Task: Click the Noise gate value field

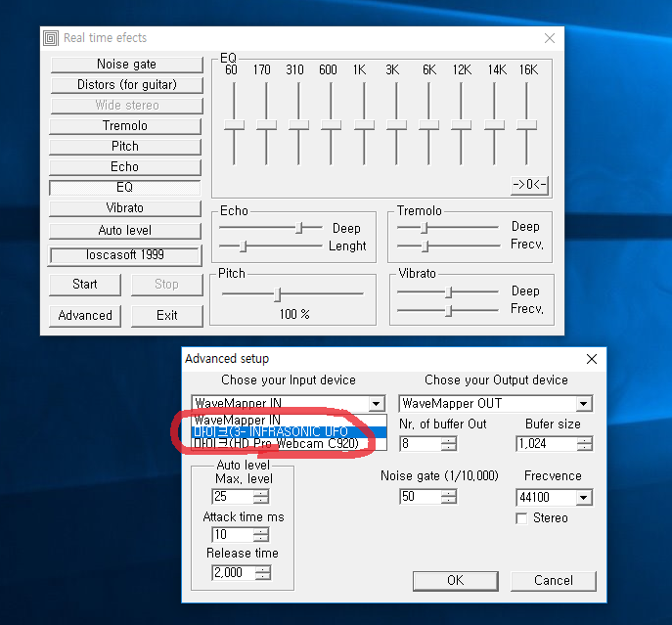Action: (421, 497)
